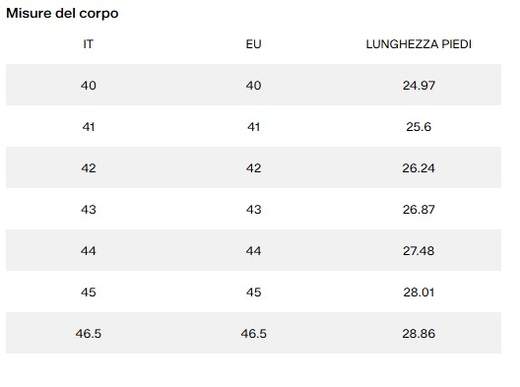Viewport: 520px width, 387px height.
Task: Select EU size 41 cell
Action: [254, 127]
